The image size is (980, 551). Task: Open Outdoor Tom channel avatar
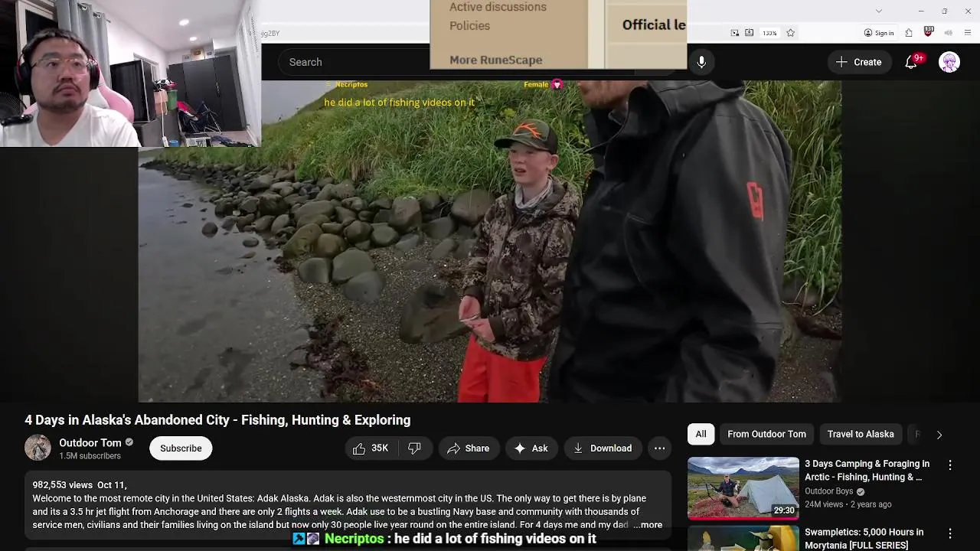[x=38, y=448]
